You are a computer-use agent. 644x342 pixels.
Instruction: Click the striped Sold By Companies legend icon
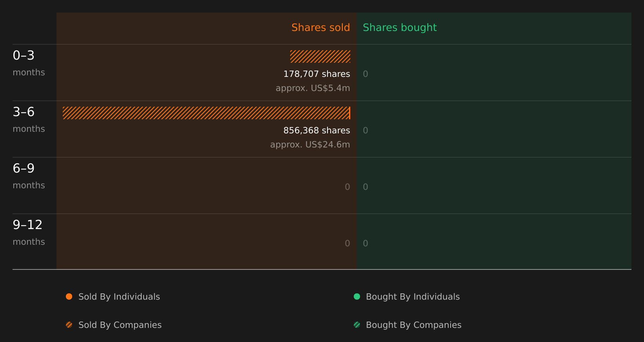pyautogui.click(x=69, y=325)
